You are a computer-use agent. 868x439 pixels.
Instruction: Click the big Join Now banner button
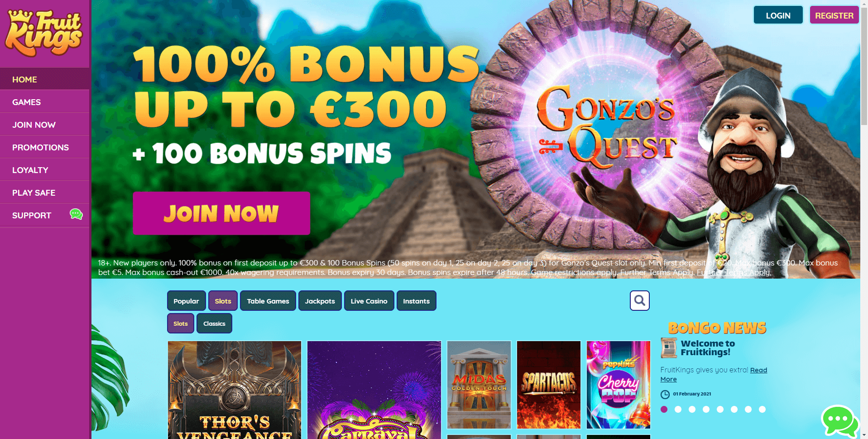coord(221,213)
